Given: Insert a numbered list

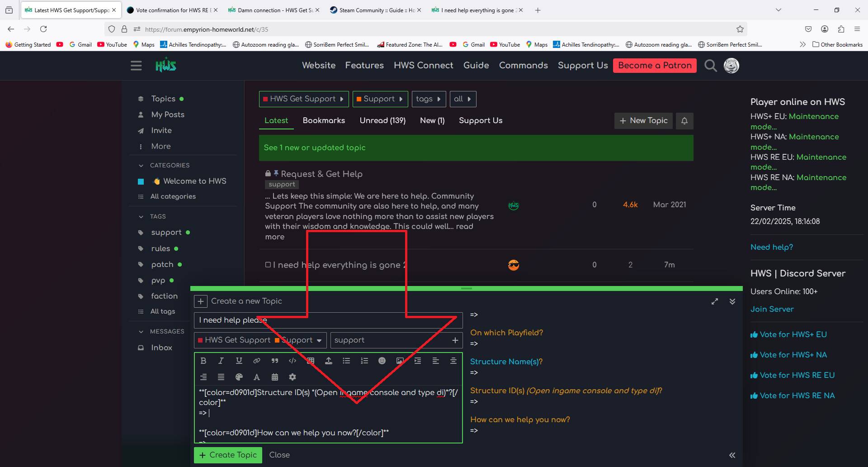Looking at the screenshot, I should (x=364, y=361).
